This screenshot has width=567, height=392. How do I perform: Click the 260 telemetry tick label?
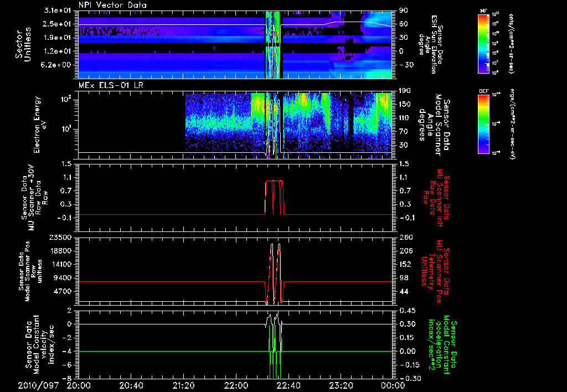click(405, 237)
